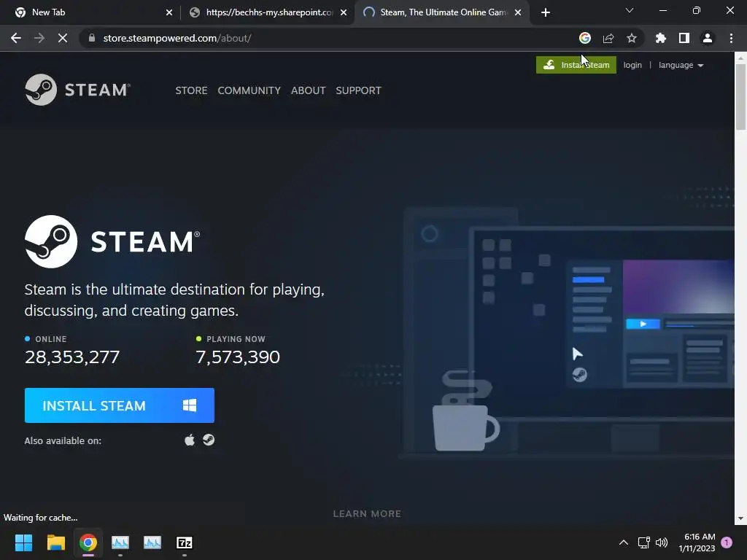Switch to the New Tab tab
This screenshot has width=747, height=560.
click(90, 12)
